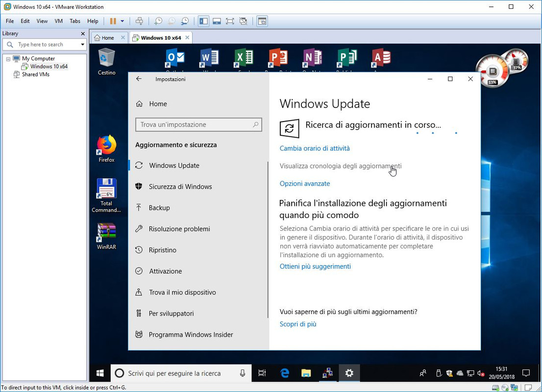Click the settings sidebar scrollbar

coord(268,240)
